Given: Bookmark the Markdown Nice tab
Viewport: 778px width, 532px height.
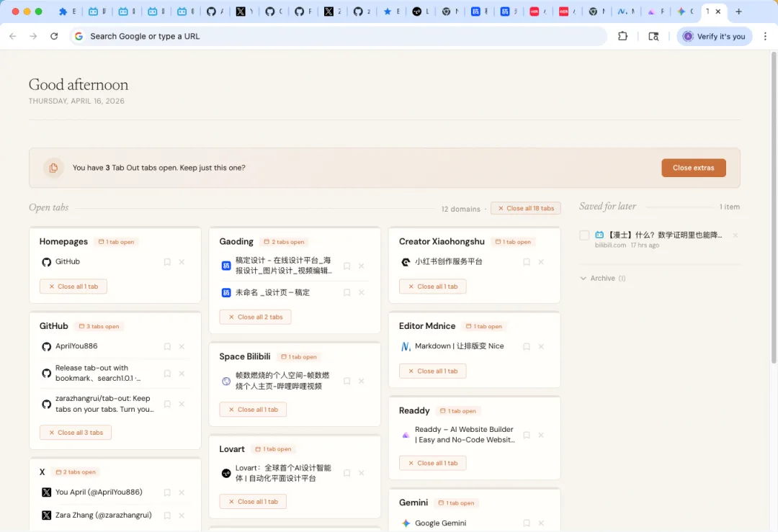Looking at the screenshot, I should [x=527, y=346].
